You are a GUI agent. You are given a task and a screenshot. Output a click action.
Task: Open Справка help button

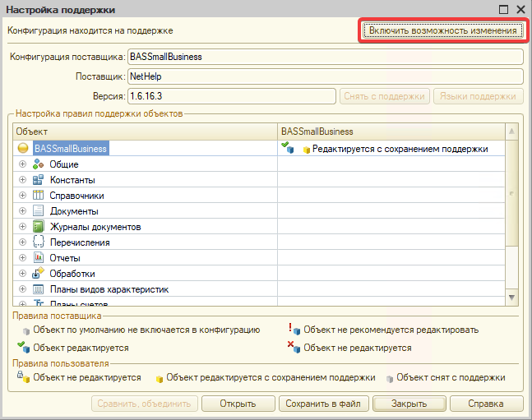click(x=484, y=404)
